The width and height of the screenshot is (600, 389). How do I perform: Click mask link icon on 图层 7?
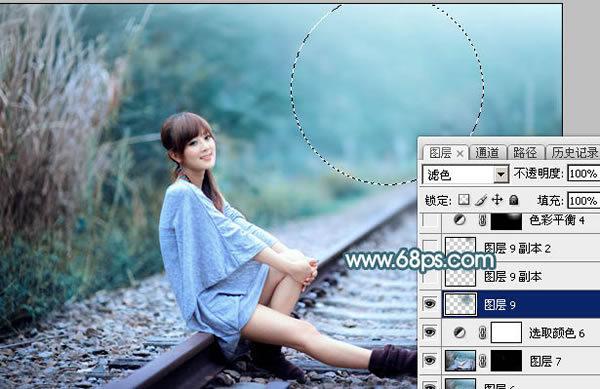click(x=483, y=361)
